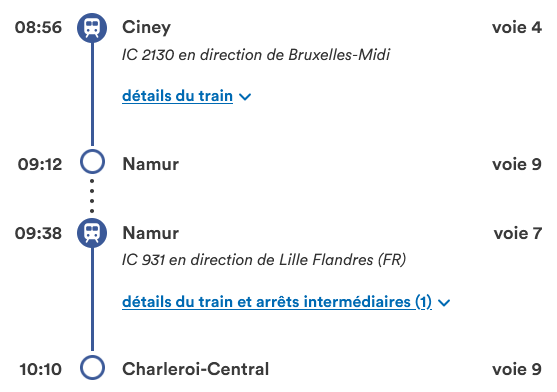Click the hollow circle marker at Charleroi-Central
This screenshot has width=557, height=392.
pos(92,368)
